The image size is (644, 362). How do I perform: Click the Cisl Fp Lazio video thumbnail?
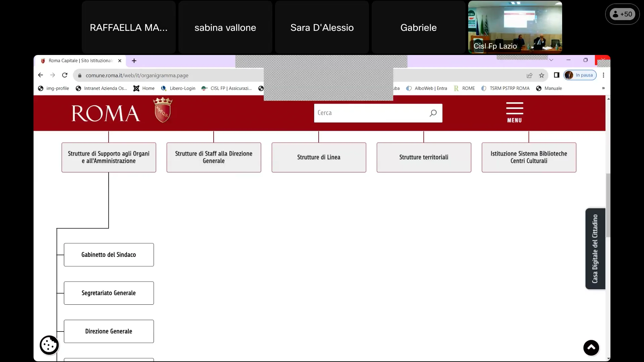click(515, 27)
